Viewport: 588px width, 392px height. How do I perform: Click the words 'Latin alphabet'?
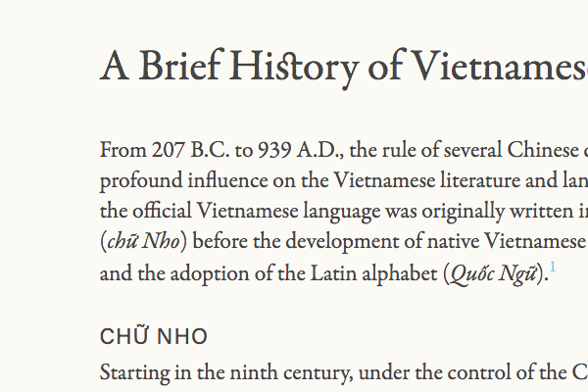point(383,273)
